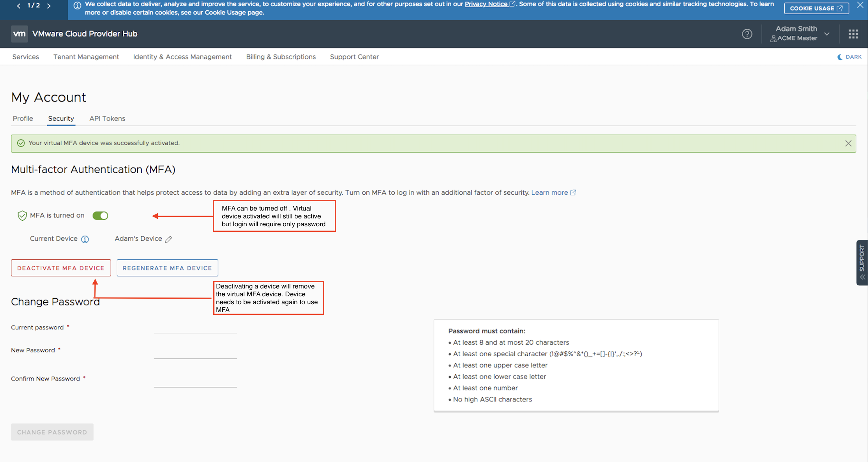The height and width of the screenshot is (462, 868).
Task: Click the VMware vm logo icon
Action: point(19,34)
